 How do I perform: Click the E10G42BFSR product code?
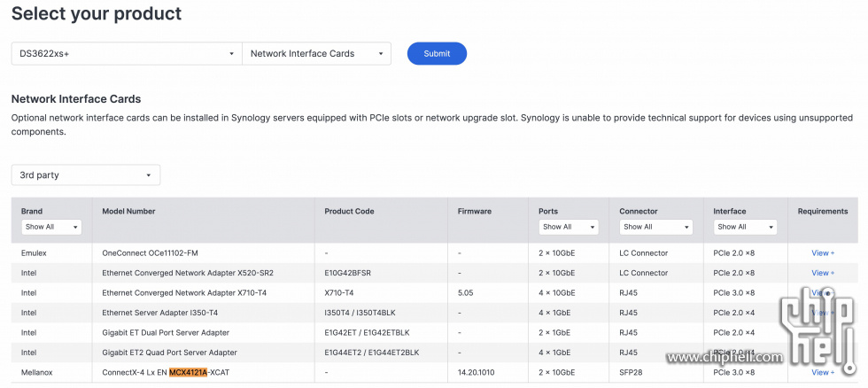click(x=347, y=273)
